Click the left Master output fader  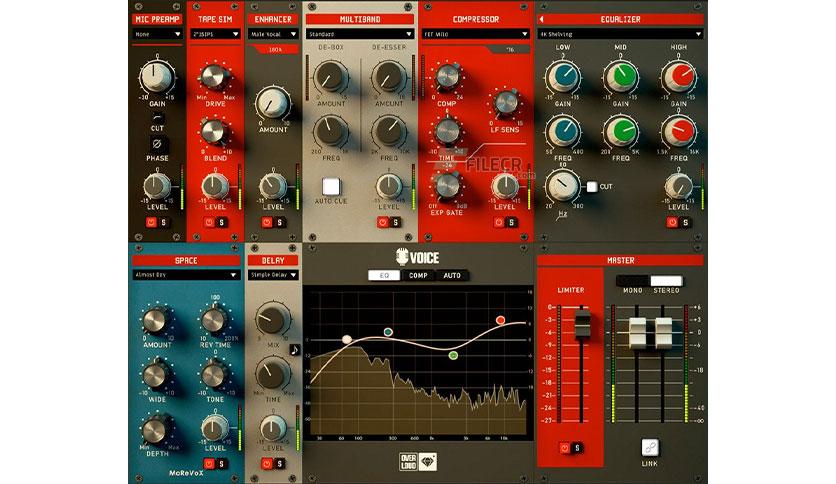point(637,333)
